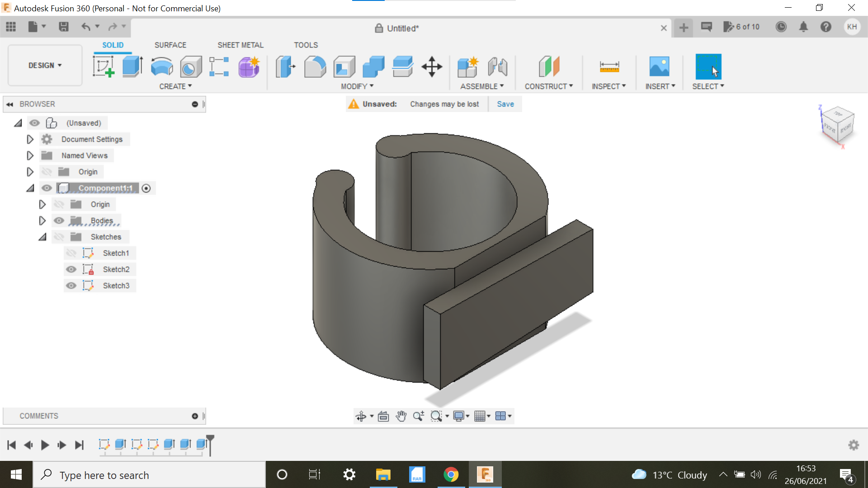Switch to the TOOLS tab

pos(306,45)
